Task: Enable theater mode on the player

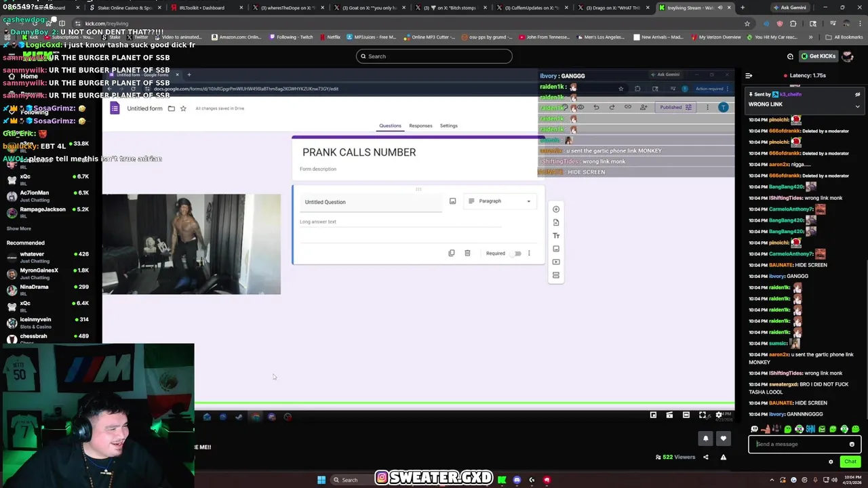Action: tap(686, 415)
